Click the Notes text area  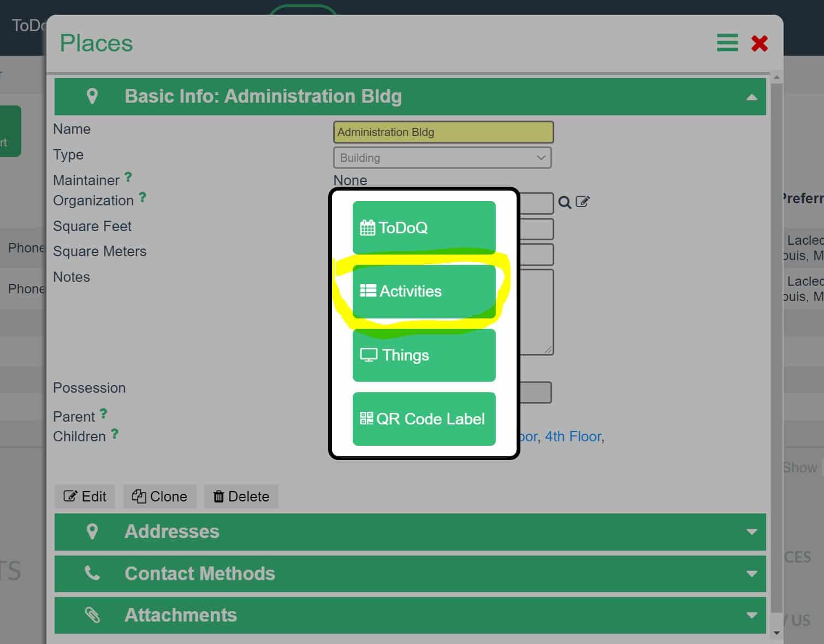[x=537, y=312]
